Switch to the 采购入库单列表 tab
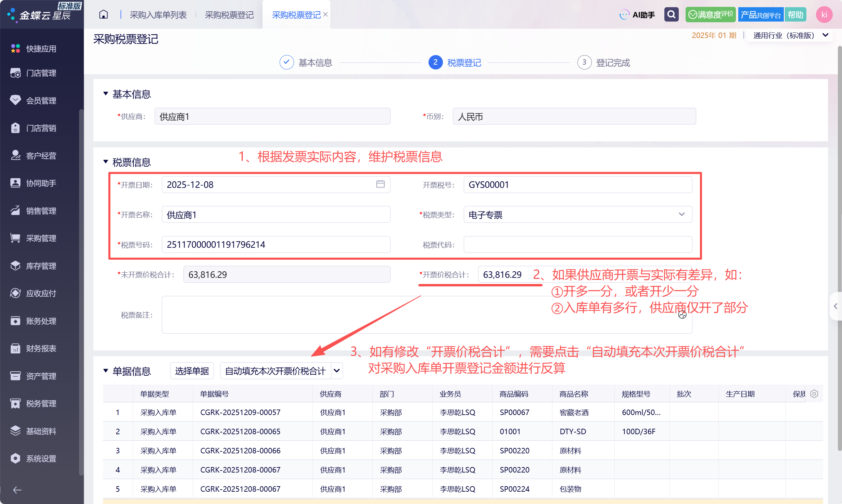 coord(158,15)
